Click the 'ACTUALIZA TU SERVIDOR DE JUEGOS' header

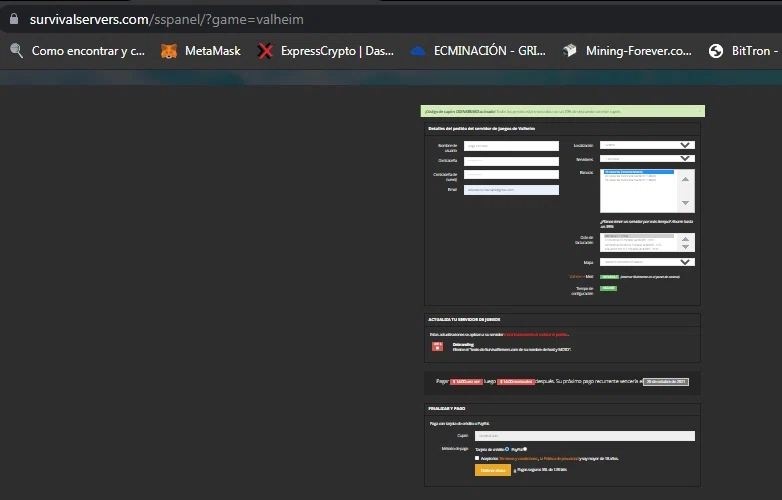coord(464,320)
